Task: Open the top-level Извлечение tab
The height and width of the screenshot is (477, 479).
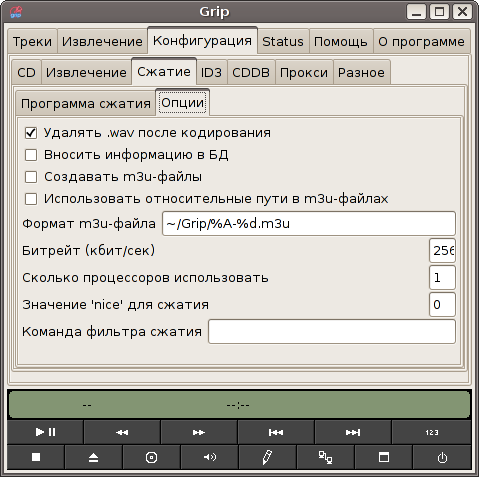Action: [x=102, y=42]
